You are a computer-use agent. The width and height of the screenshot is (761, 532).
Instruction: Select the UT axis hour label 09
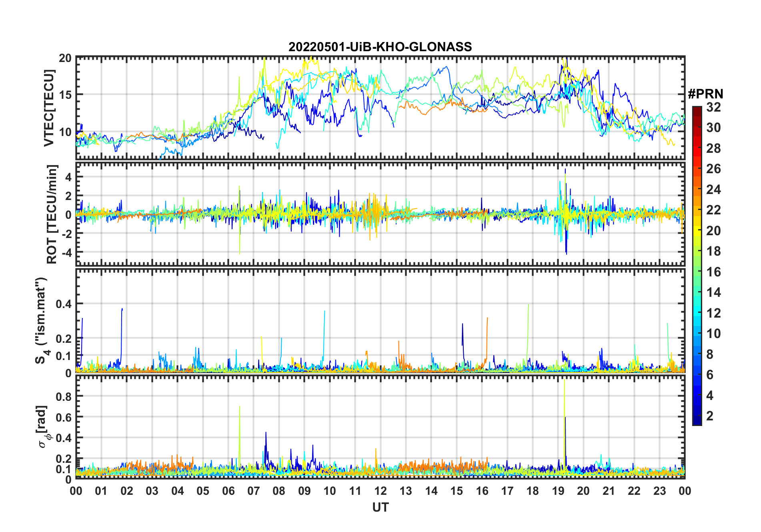(304, 491)
